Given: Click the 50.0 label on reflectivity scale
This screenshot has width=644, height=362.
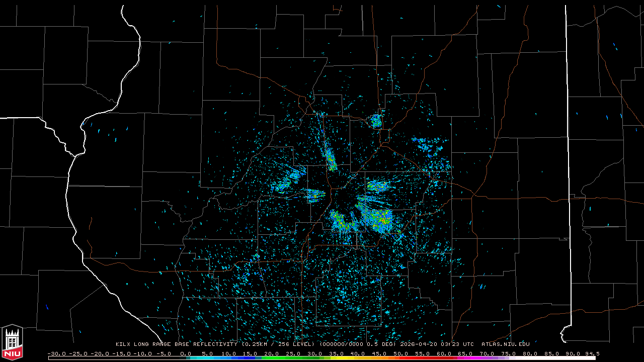Looking at the screenshot, I should [401, 353].
